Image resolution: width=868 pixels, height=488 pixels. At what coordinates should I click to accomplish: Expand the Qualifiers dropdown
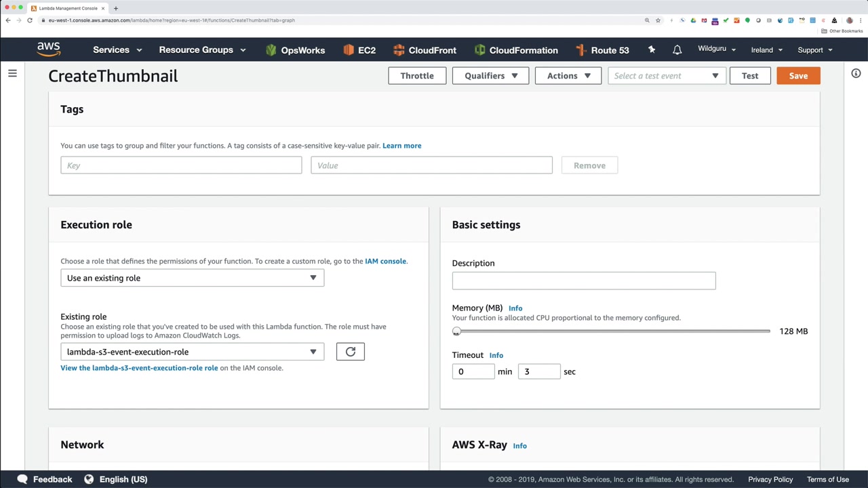[x=490, y=76]
